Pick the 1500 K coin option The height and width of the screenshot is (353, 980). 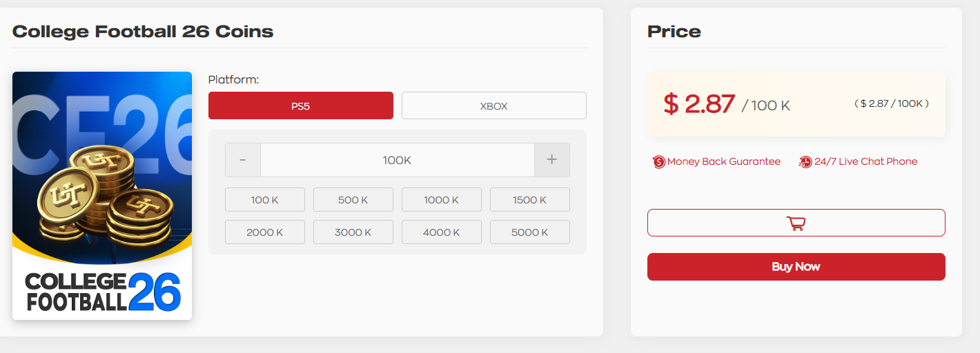click(529, 200)
